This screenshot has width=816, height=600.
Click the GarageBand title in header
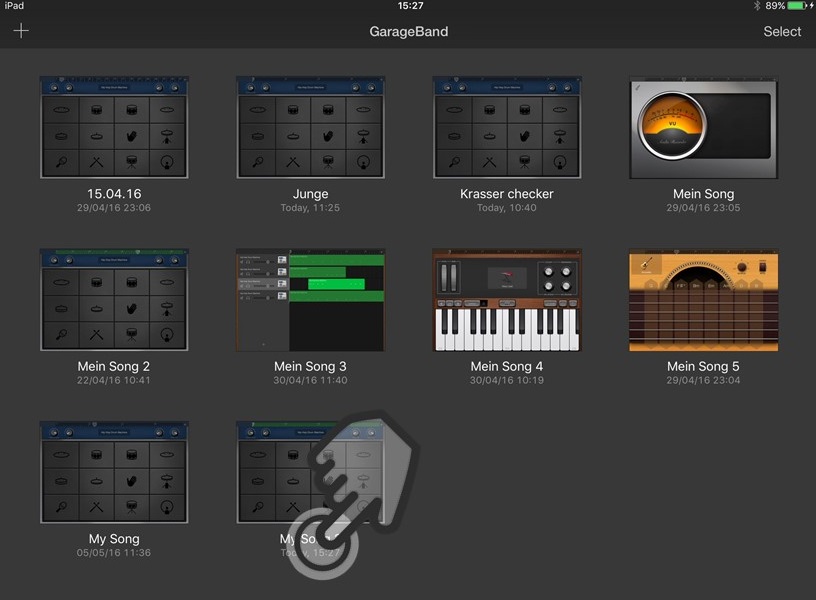click(x=409, y=31)
